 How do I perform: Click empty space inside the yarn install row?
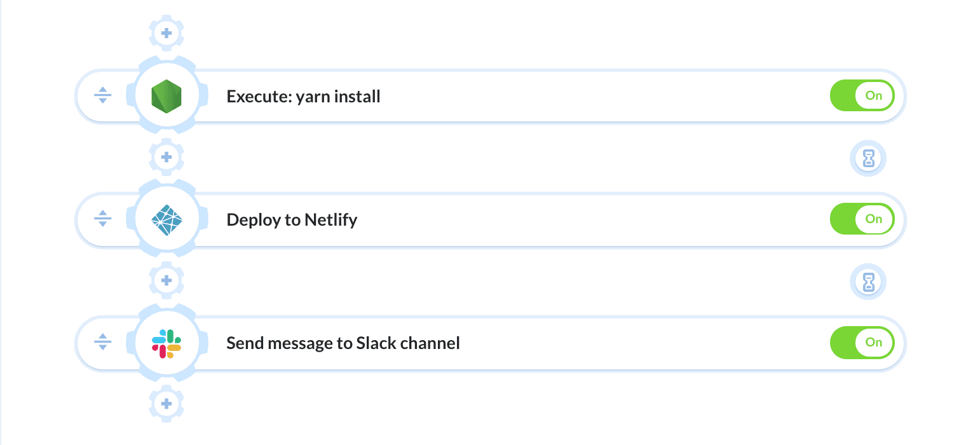point(604,97)
